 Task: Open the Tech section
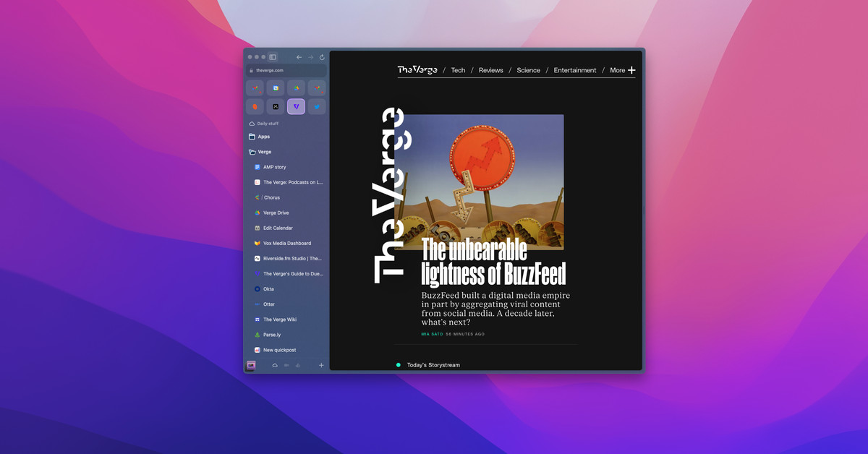click(x=458, y=70)
